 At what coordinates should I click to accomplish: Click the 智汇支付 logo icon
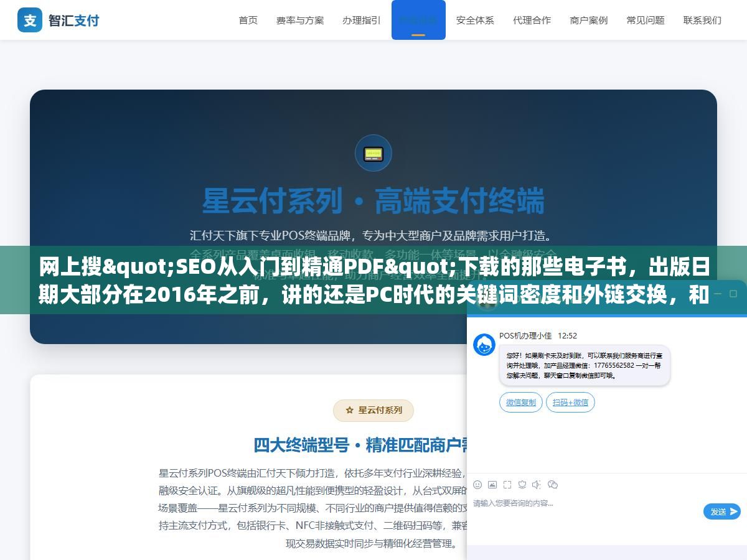(x=30, y=20)
